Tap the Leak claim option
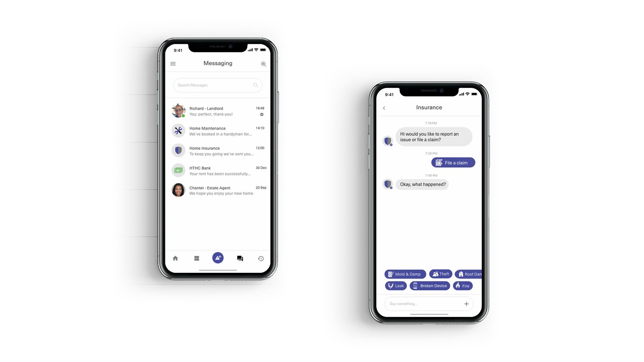 tap(395, 286)
